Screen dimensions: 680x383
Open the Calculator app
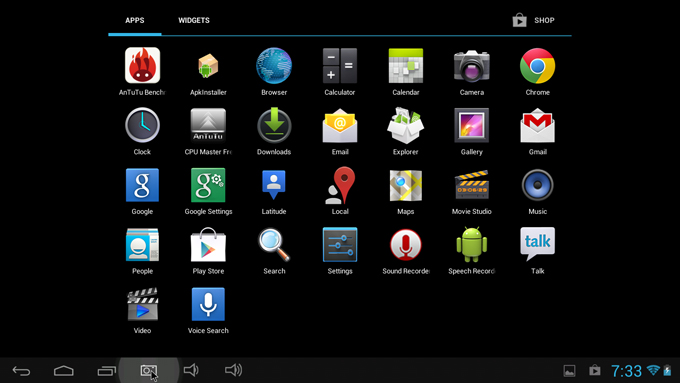coord(340,65)
